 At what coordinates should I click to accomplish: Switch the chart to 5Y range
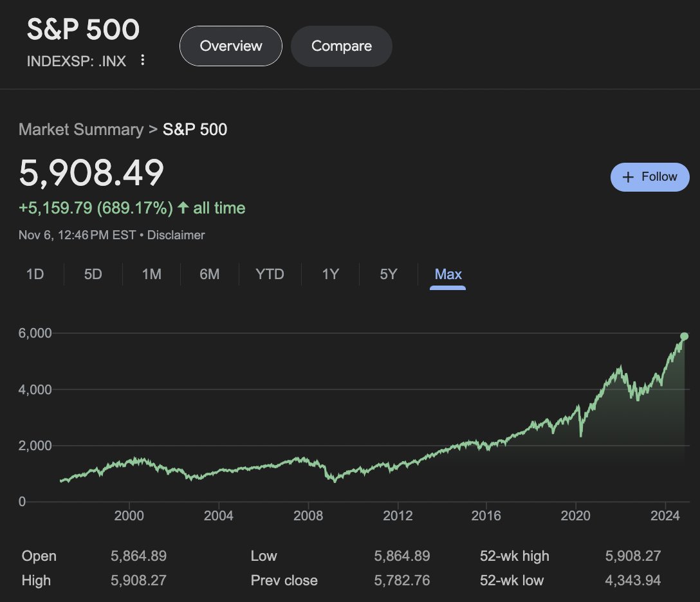tap(389, 274)
